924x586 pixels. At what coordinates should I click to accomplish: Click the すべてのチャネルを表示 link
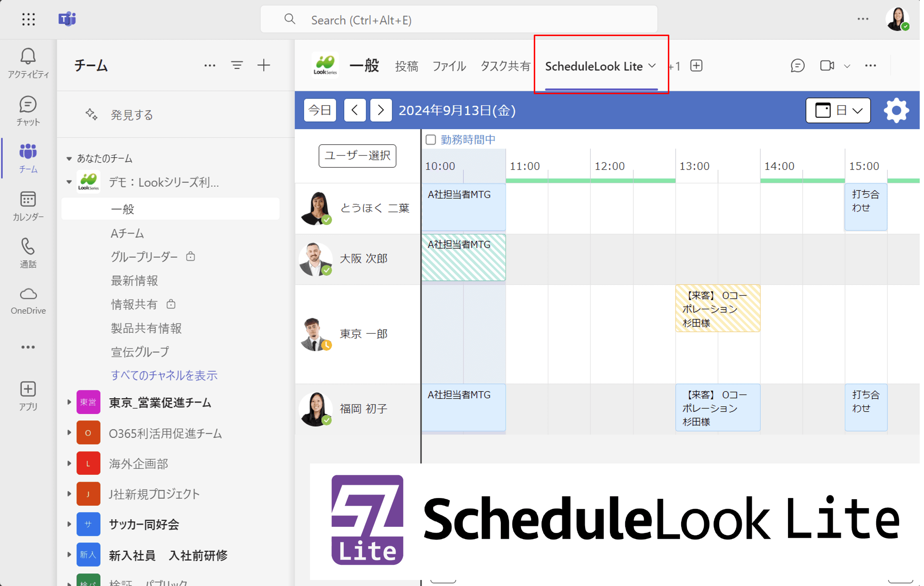click(x=164, y=376)
